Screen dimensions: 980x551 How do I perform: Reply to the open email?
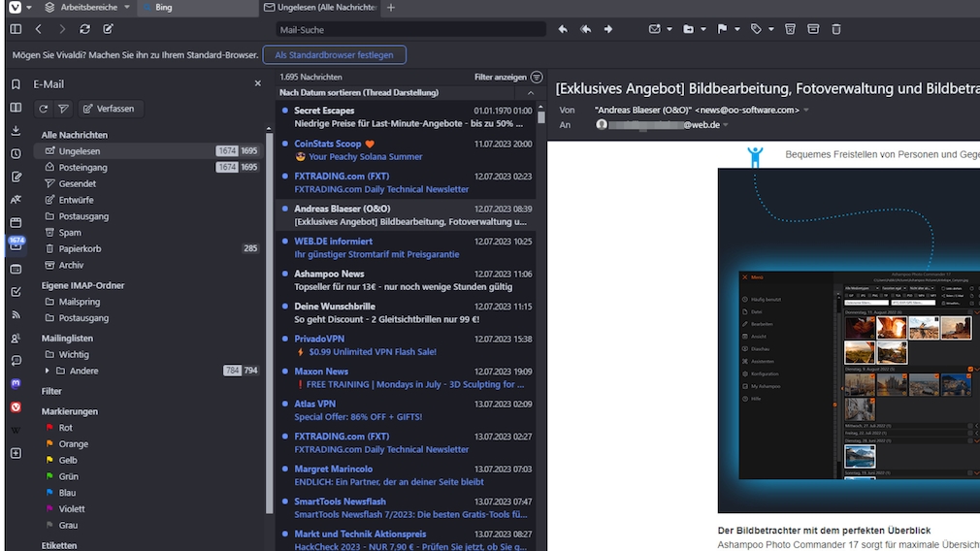(563, 29)
